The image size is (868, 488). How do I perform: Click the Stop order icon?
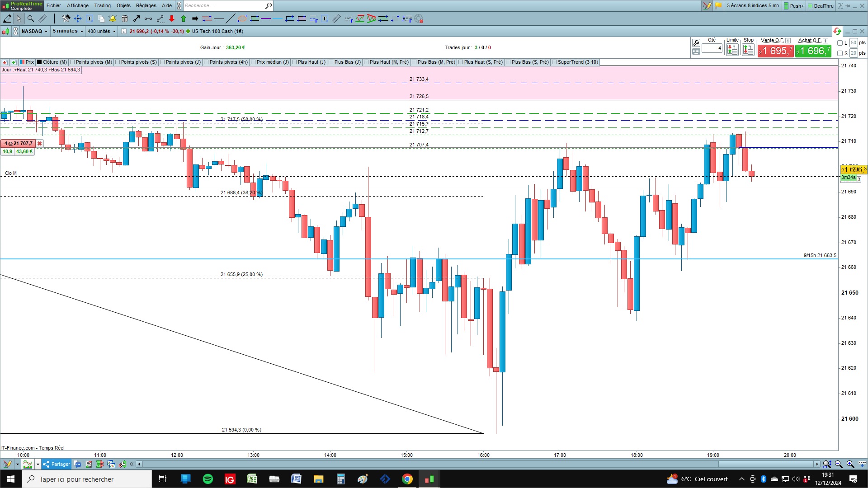click(x=748, y=50)
